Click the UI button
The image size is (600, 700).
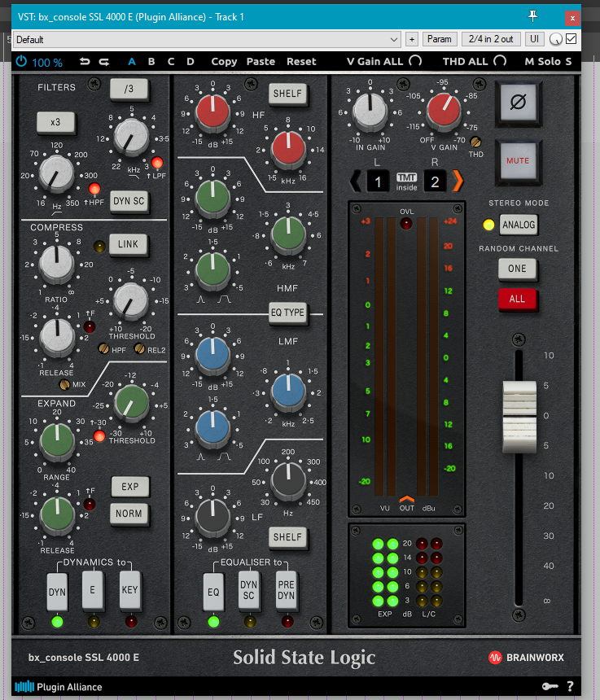click(534, 39)
